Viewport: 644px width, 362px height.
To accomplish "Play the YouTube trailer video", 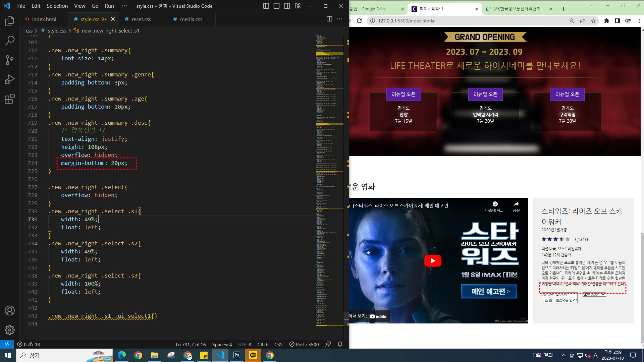I will 433,261.
